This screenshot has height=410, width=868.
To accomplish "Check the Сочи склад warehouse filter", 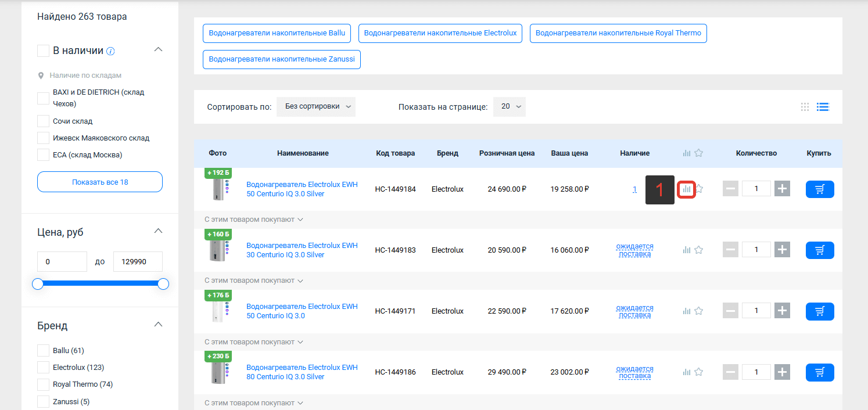I will pos(43,121).
